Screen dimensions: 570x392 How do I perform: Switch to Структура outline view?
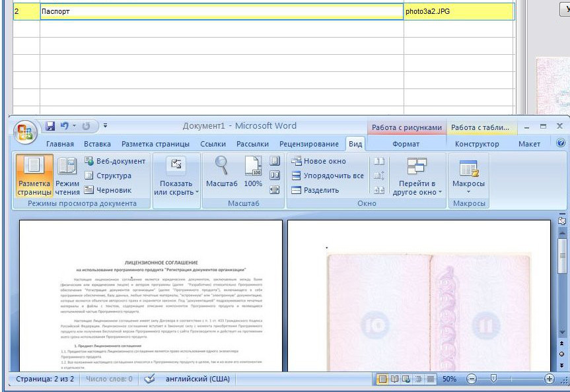tap(108, 176)
